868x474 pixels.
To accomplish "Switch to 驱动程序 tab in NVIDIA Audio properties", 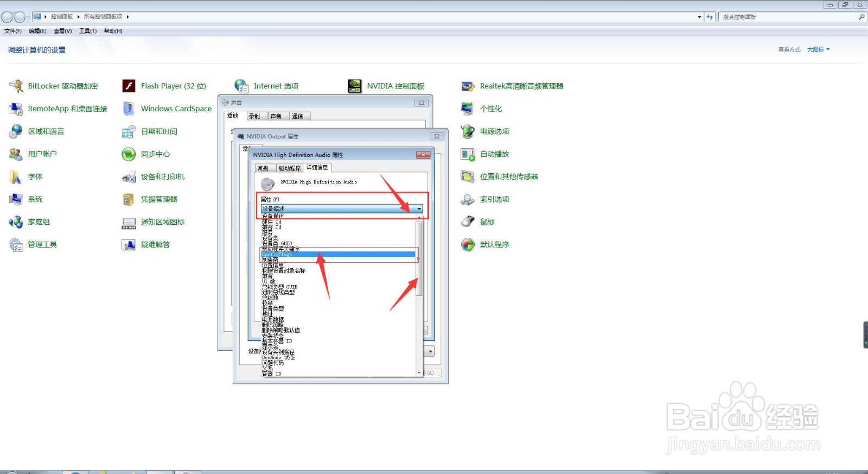I will coord(290,168).
